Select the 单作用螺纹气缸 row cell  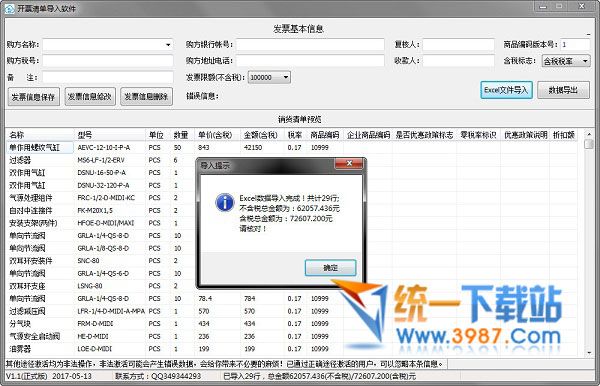coord(40,148)
